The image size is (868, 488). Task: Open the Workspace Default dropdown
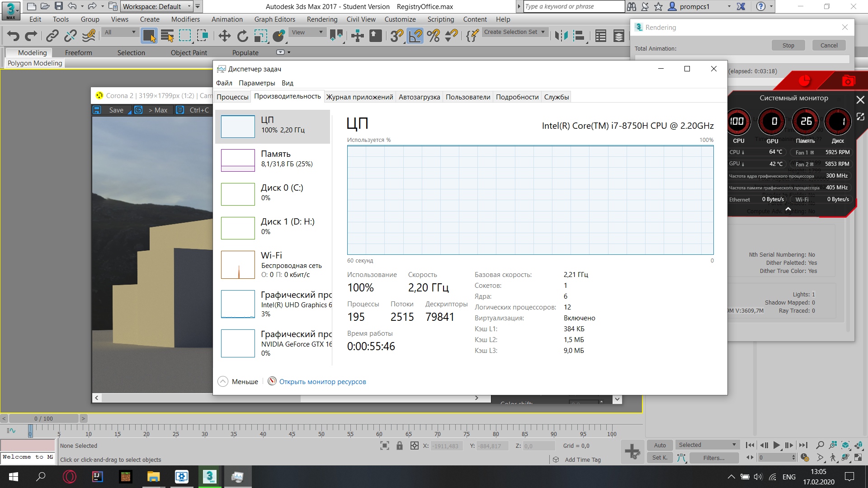point(157,6)
